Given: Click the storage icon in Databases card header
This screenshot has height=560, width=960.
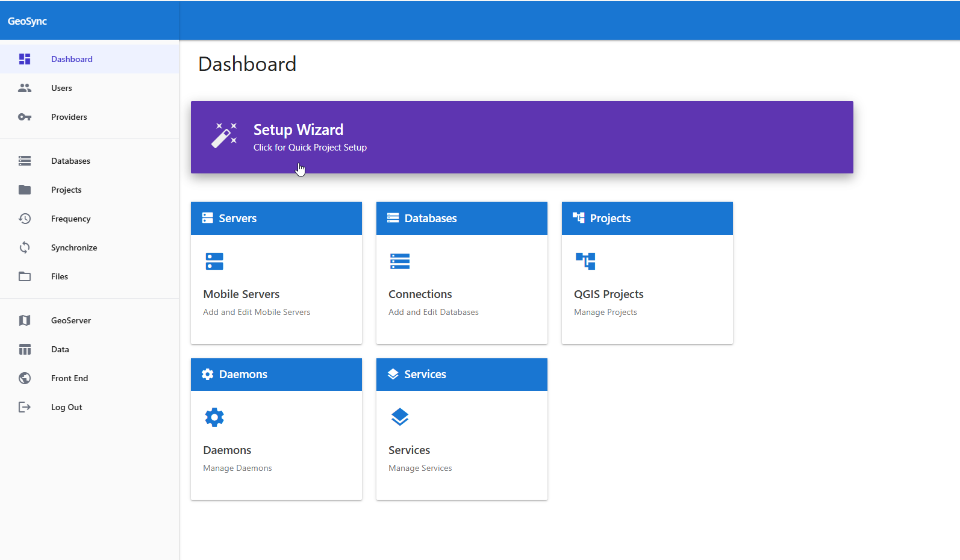Looking at the screenshot, I should [393, 218].
